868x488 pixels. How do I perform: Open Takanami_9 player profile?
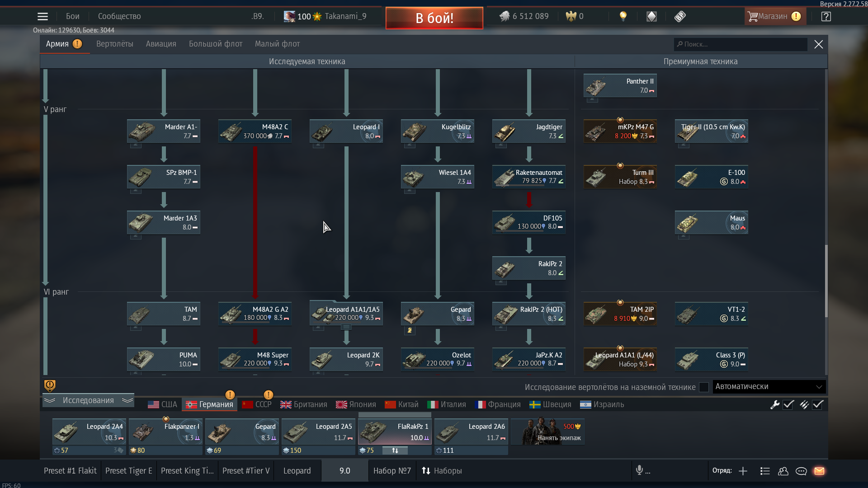coord(325,16)
